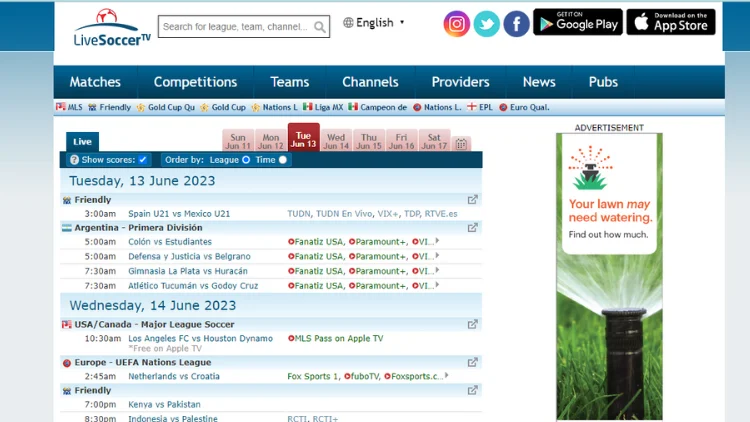Open the calendar date picker icon

[461, 144]
